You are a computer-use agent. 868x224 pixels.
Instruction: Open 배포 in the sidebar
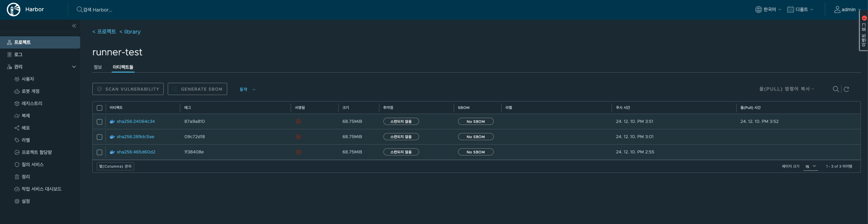pyautogui.click(x=40, y=128)
